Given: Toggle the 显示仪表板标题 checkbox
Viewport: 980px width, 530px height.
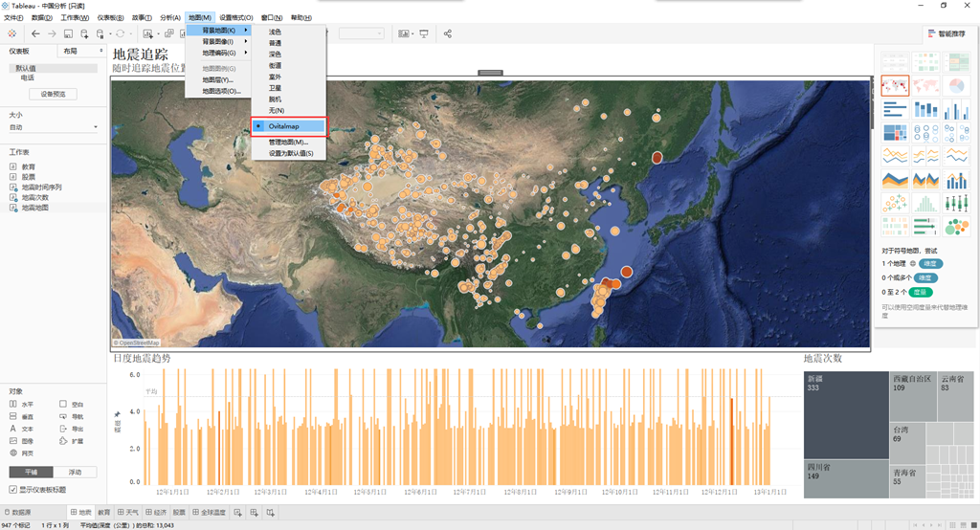Looking at the screenshot, I should tap(13, 490).
